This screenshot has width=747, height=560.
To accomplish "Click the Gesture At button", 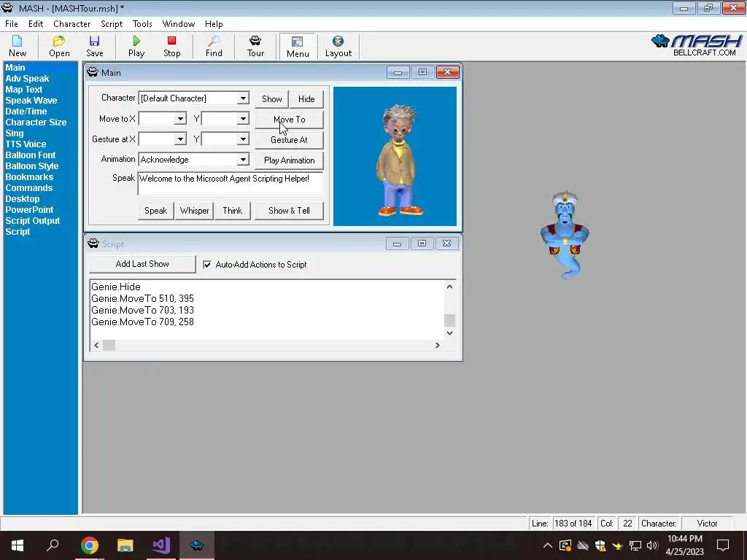I will [x=289, y=140].
